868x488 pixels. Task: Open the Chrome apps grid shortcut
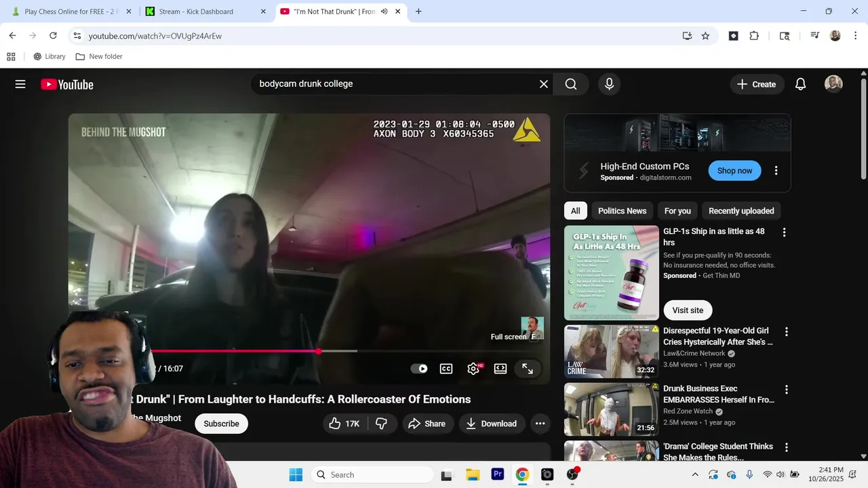[11, 56]
